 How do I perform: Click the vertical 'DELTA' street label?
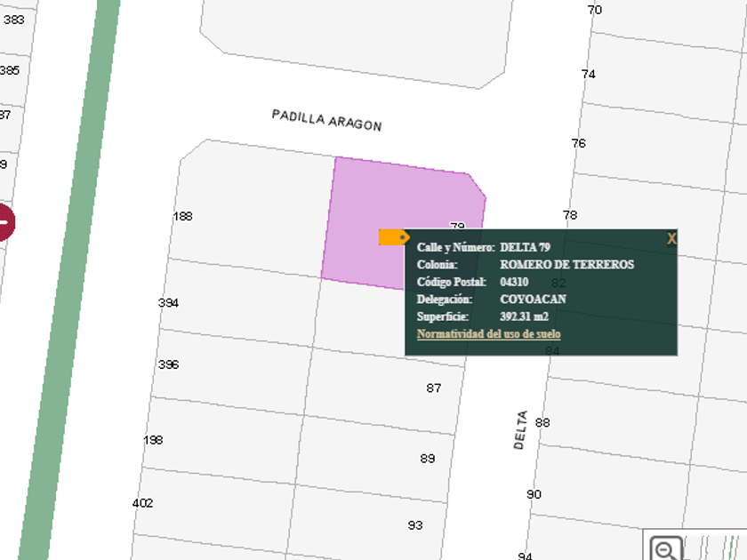(520, 430)
